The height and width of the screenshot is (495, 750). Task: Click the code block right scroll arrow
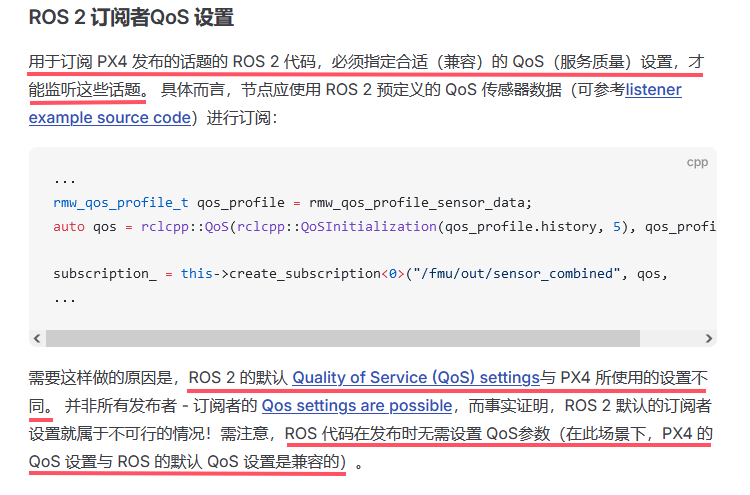[708, 339]
